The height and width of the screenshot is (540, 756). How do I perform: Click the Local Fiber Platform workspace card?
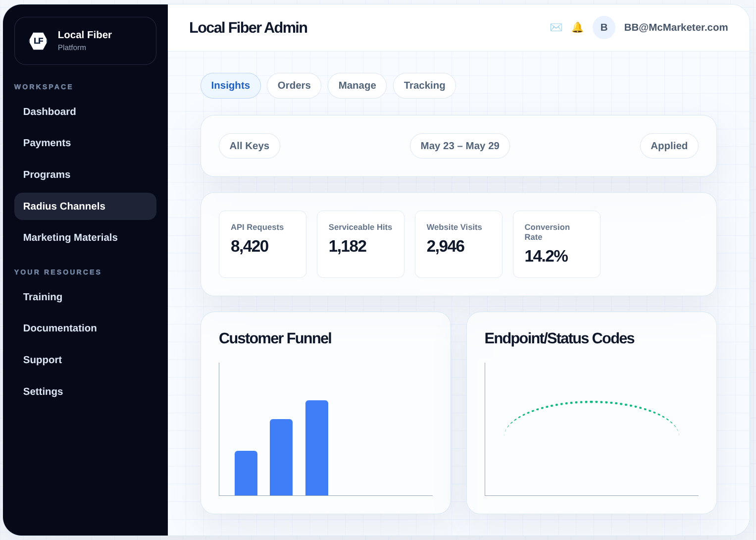coord(85,41)
